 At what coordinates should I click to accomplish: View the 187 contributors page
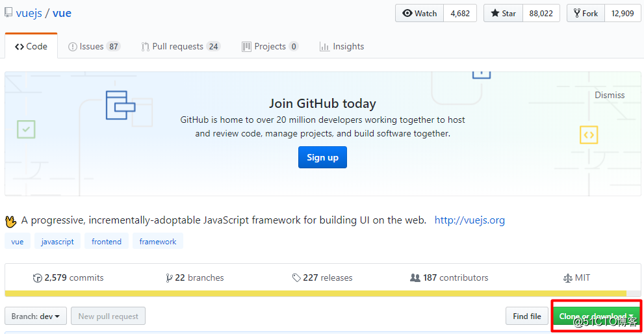[449, 277]
